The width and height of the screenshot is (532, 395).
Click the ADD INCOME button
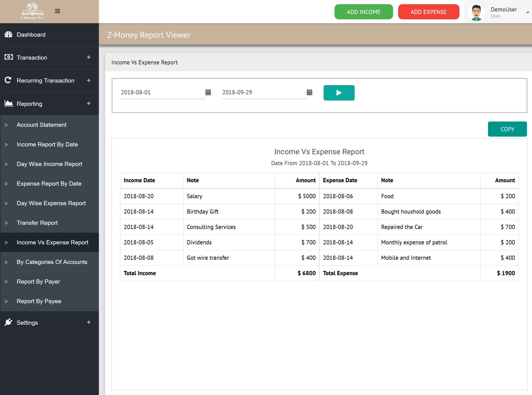point(364,12)
